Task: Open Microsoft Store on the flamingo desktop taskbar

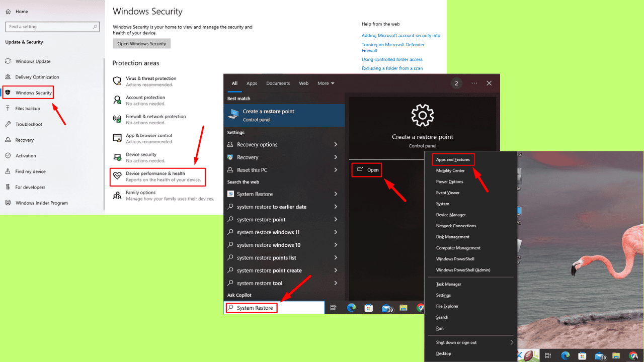Action: (x=583, y=355)
